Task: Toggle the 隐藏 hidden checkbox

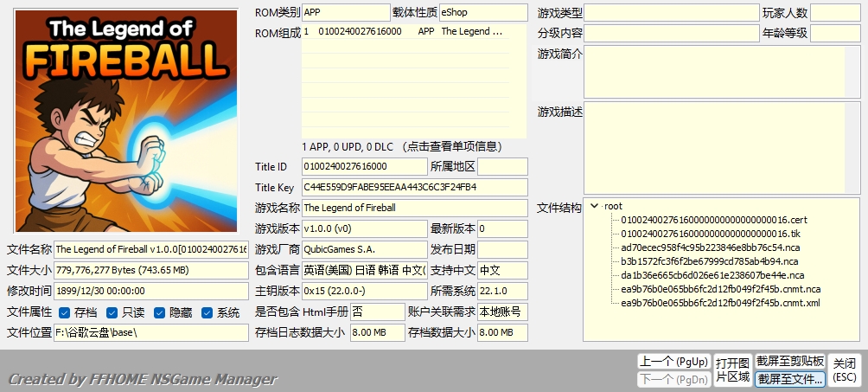Action: [159, 312]
